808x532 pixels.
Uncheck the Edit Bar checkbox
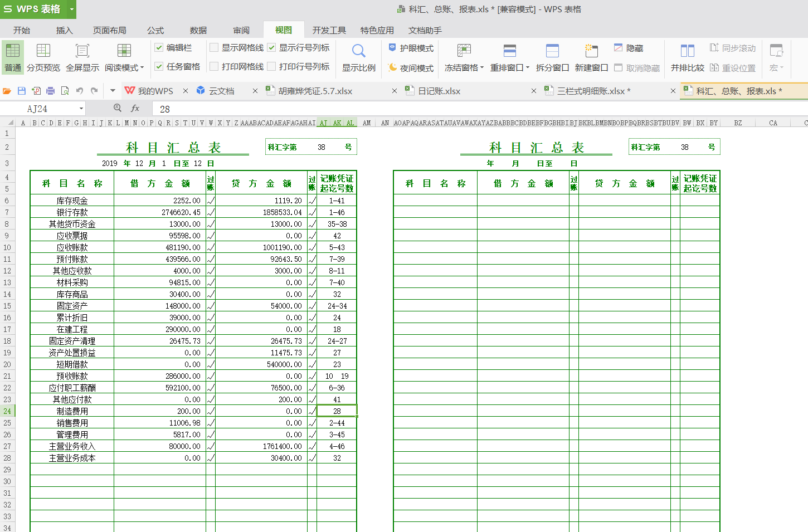[159, 48]
